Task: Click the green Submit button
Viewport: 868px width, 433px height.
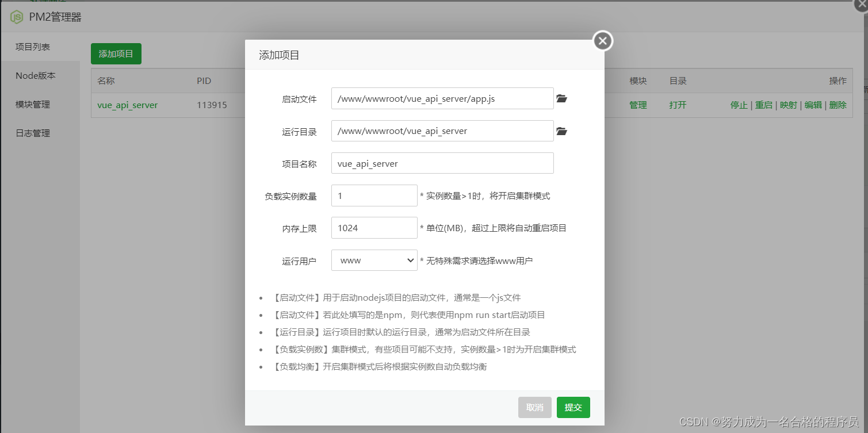Action: [573, 407]
